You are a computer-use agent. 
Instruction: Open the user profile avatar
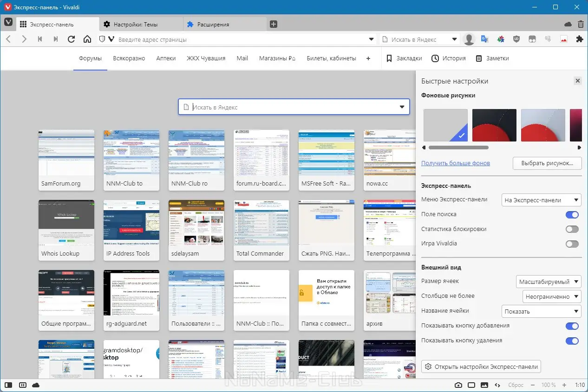pos(469,39)
